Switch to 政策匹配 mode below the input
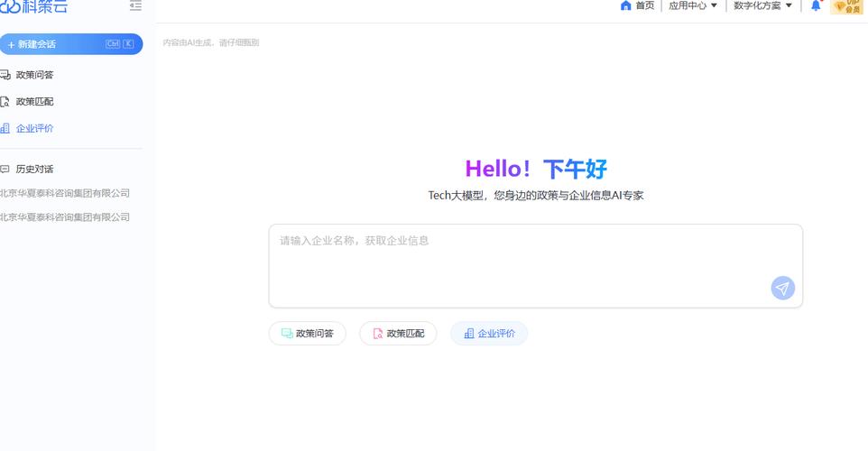Viewport: 868px width, 451px height. pyautogui.click(x=398, y=334)
